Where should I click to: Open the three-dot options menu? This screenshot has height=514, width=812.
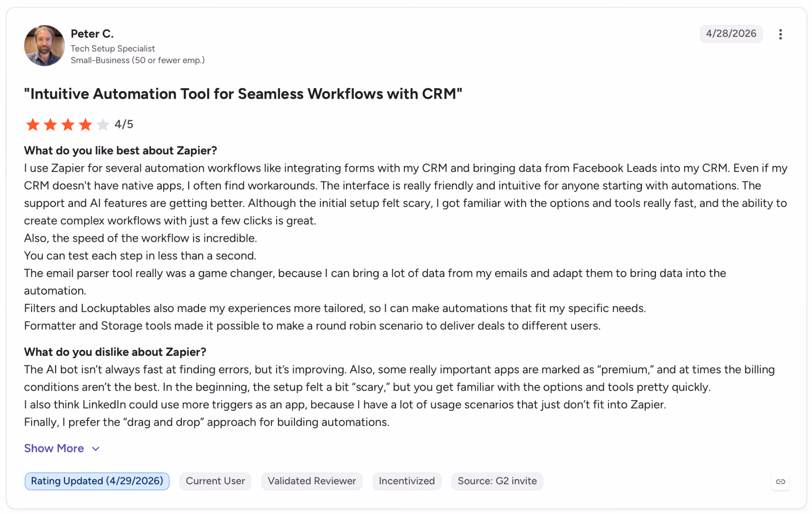tap(780, 34)
